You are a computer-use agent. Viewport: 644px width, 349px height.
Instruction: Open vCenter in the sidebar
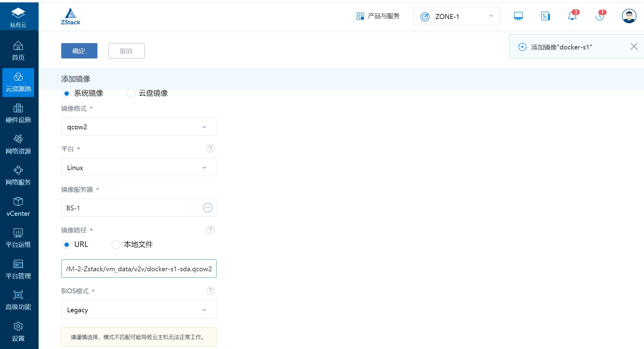[18, 207]
